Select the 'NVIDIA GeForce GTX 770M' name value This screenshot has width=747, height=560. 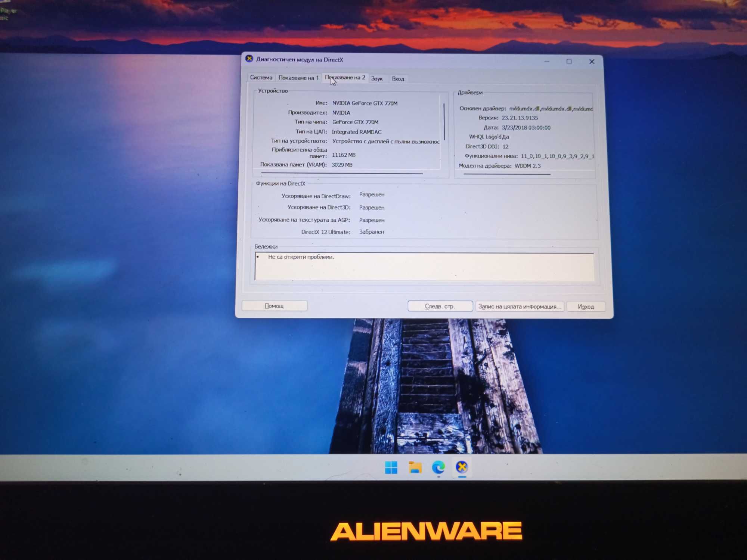pos(365,103)
